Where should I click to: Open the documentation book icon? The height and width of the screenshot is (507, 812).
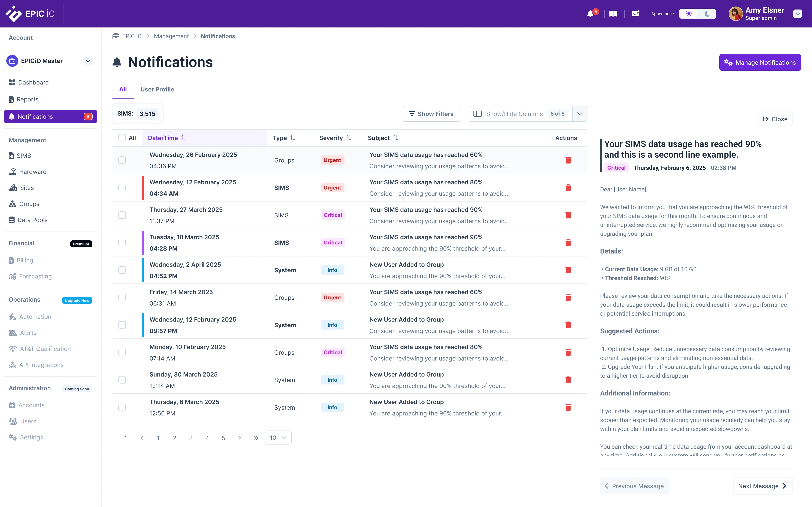click(613, 14)
